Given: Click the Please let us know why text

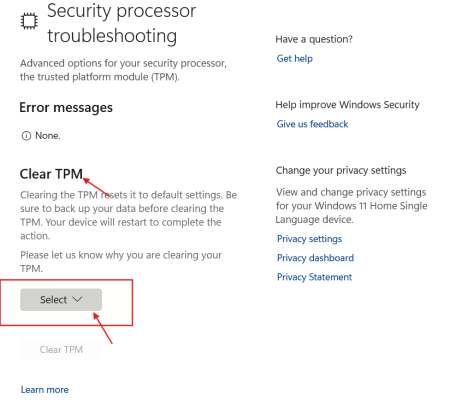Looking at the screenshot, I should 121,262.
